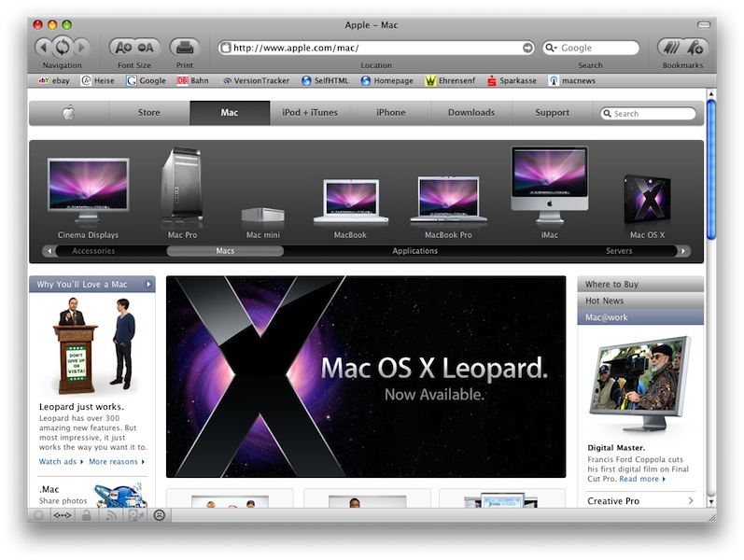Image resolution: width=744 pixels, height=560 pixels.
Task: Open the Downloads tab
Action: point(471,113)
